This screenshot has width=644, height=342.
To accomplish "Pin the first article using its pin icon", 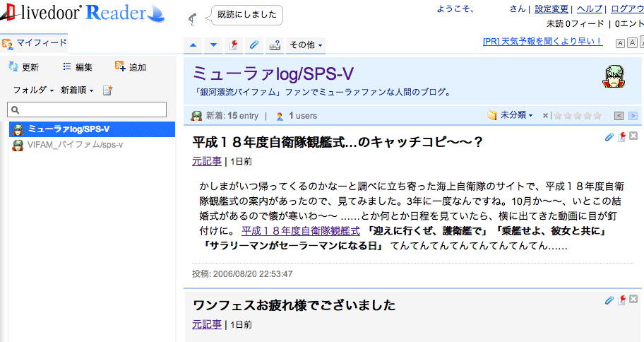I will click(x=621, y=137).
